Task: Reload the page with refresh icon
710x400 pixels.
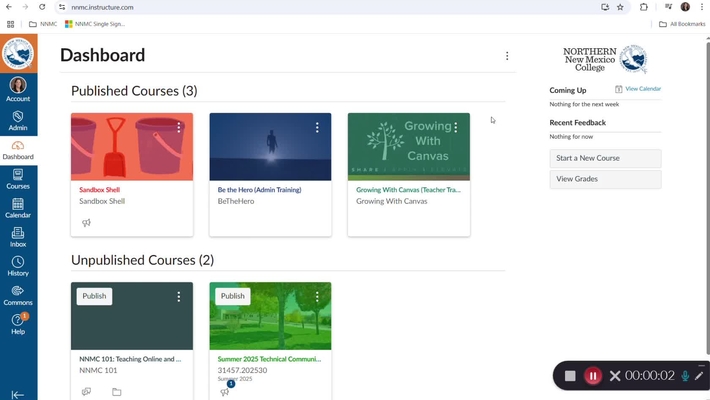Action: pyautogui.click(x=42, y=7)
